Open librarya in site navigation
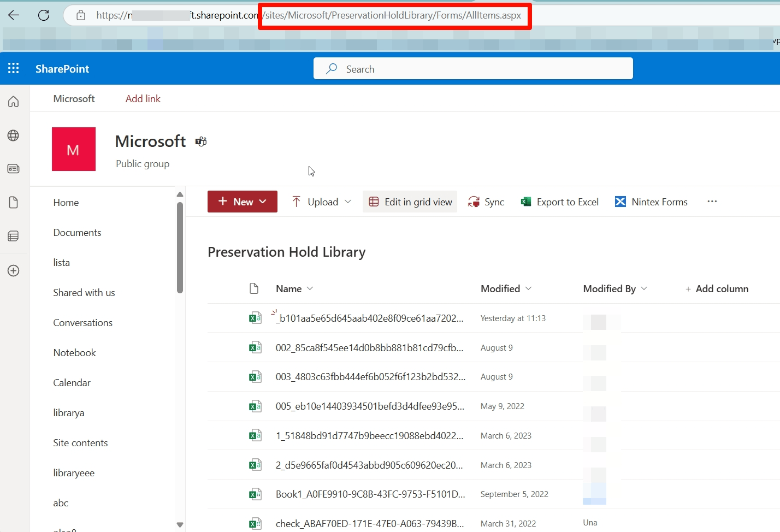 pyautogui.click(x=69, y=413)
